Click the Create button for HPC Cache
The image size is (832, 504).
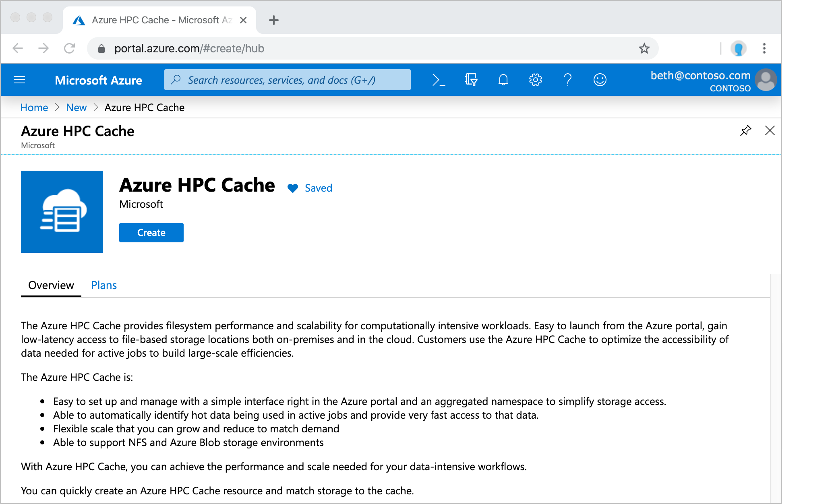click(151, 232)
